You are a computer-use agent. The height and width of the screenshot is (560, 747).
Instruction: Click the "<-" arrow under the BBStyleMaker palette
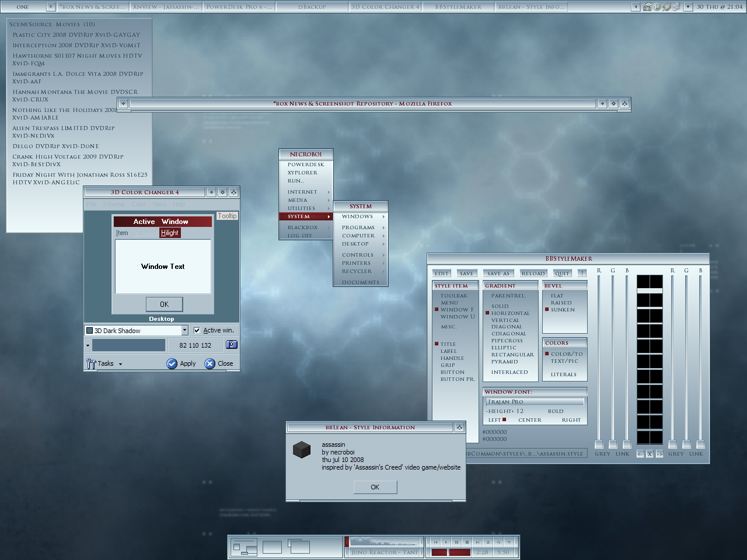(640, 454)
